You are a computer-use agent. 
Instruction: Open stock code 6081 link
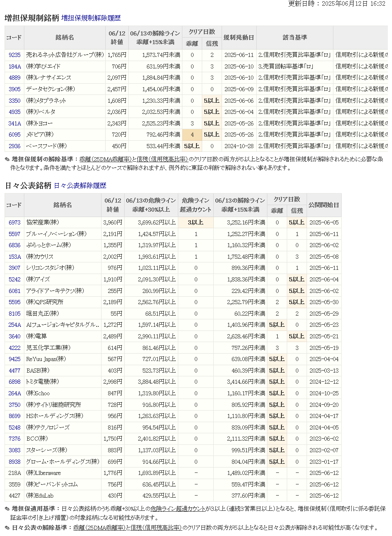[14, 291]
